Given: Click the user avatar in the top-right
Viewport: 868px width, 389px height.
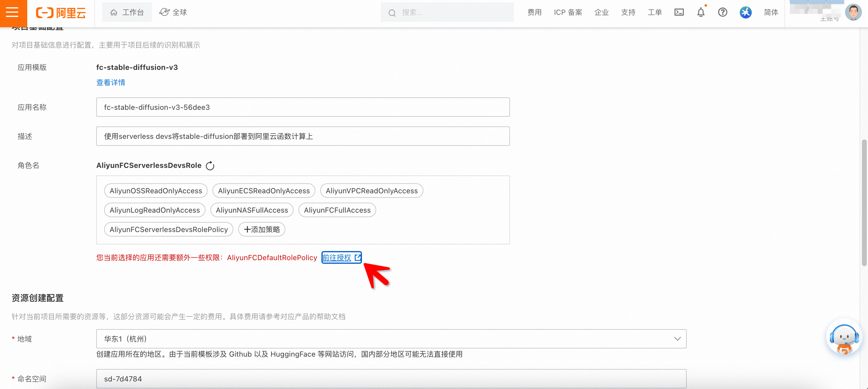Looking at the screenshot, I should tap(853, 12).
